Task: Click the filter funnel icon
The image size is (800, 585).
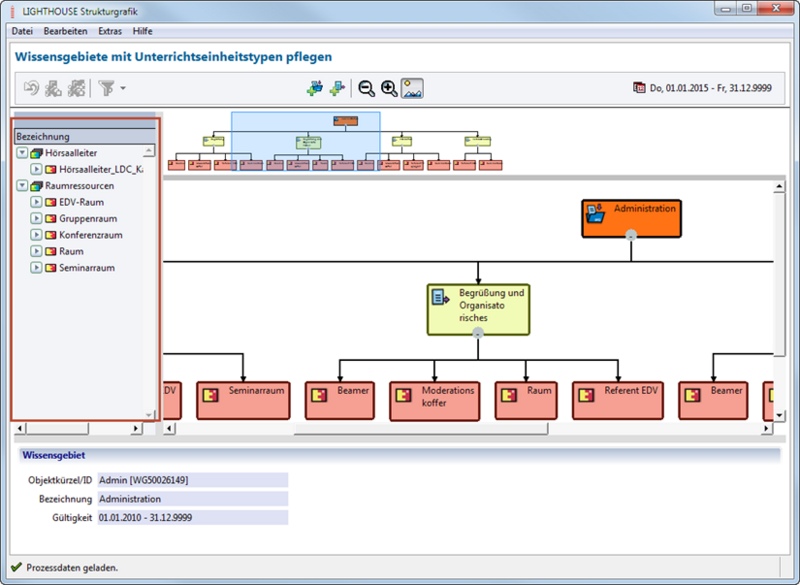Action: (107, 88)
